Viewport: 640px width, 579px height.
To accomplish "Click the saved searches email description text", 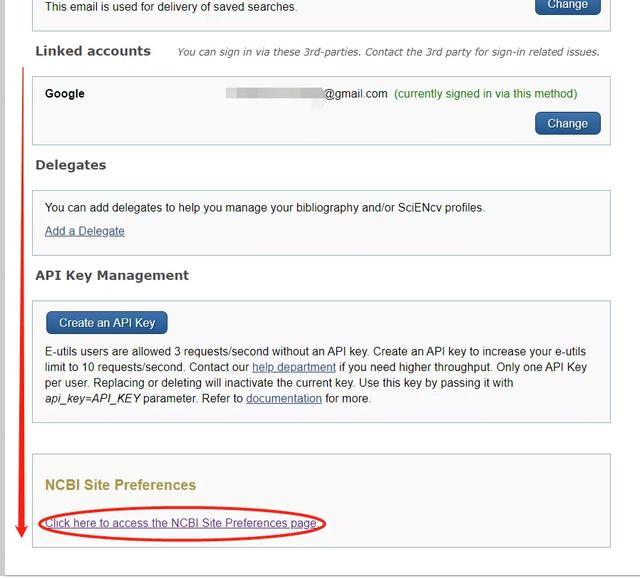I will [171, 7].
